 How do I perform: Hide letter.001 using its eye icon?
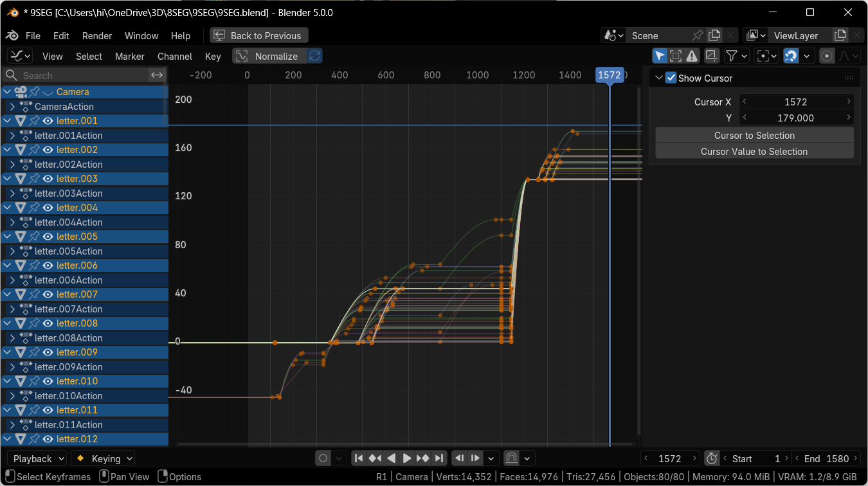(48, 121)
